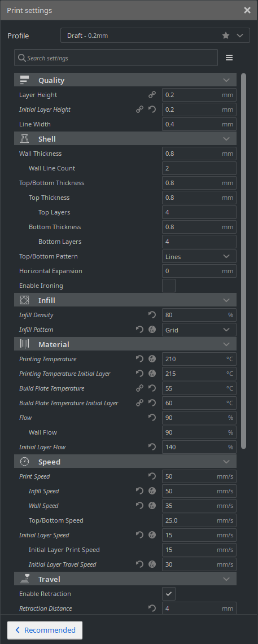Collapse the Speed section header

125,462
